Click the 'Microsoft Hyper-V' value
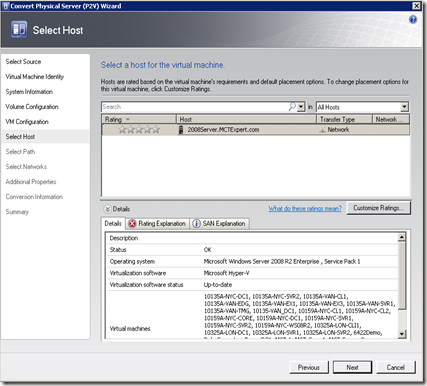The image size is (427, 386). [226, 273]
